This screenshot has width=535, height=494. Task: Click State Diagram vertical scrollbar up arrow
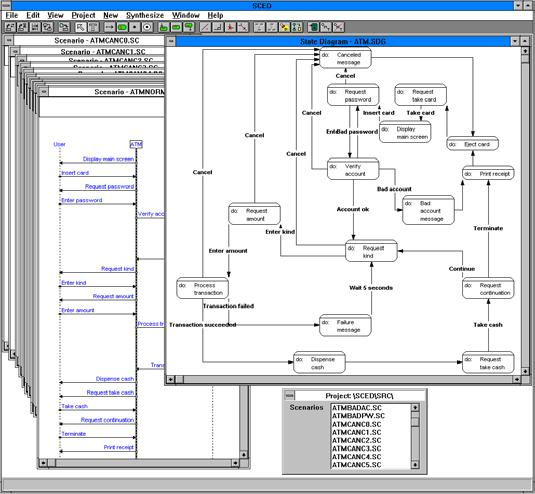click(x=525, y=51)
